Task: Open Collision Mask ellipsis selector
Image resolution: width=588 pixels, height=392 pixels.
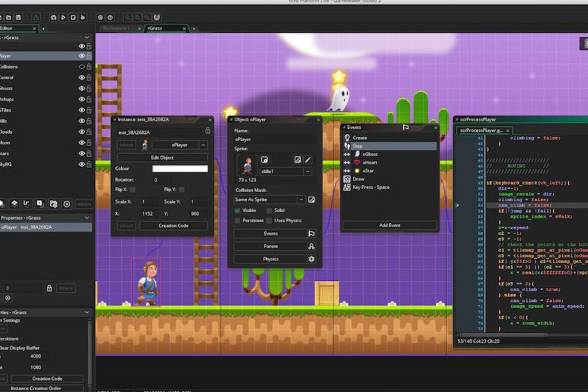Action: coord(301,200)
